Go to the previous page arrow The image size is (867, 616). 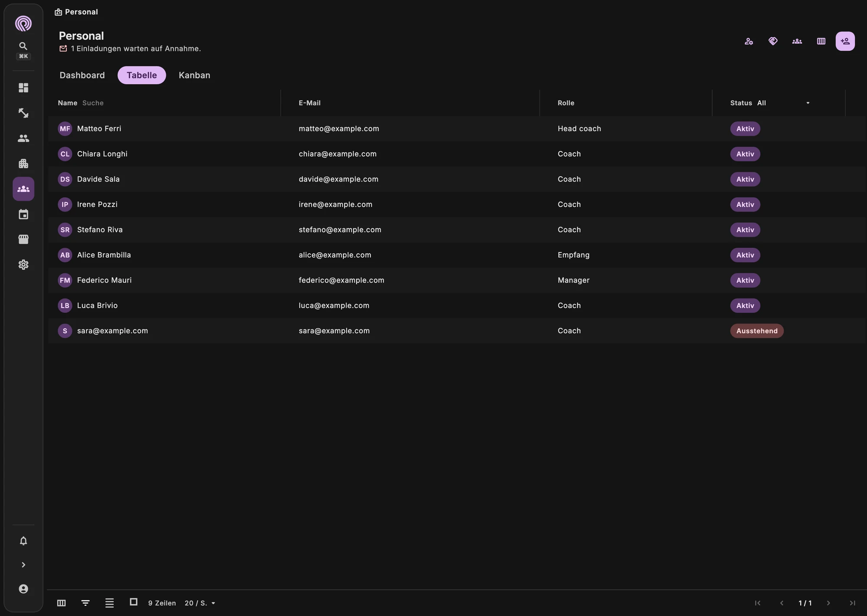(782, 603)
